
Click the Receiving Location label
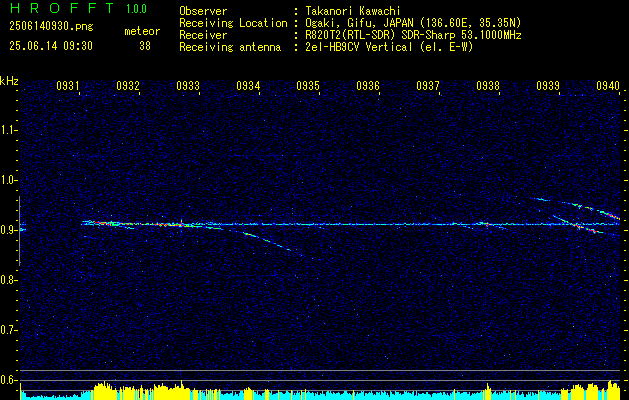(x=233, y=23)
